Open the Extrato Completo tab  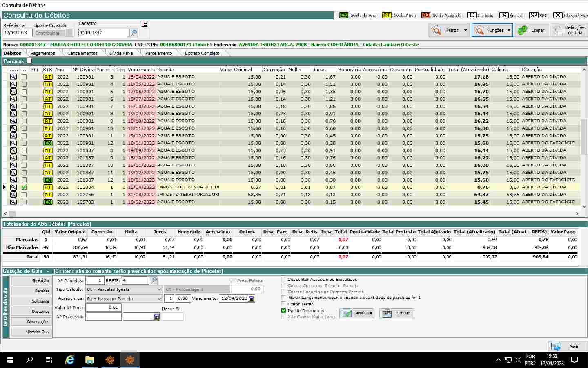pos(202,53)
